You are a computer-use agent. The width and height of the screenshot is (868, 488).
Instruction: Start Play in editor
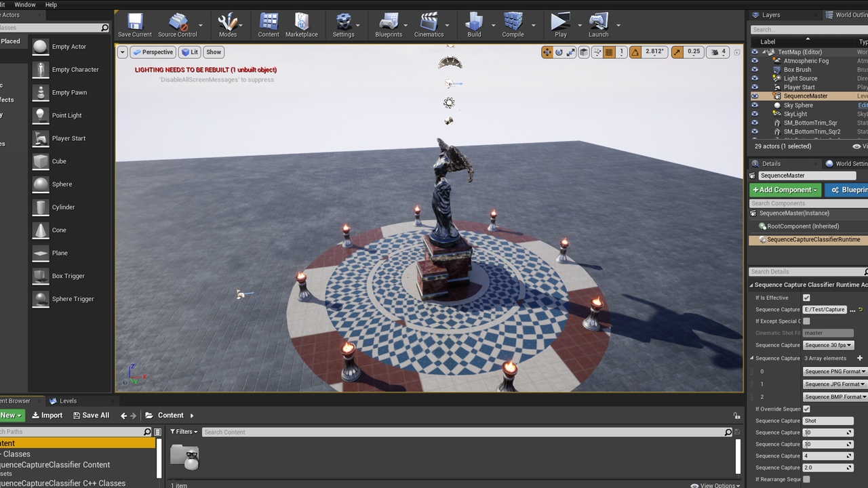(x=561, y=25)
